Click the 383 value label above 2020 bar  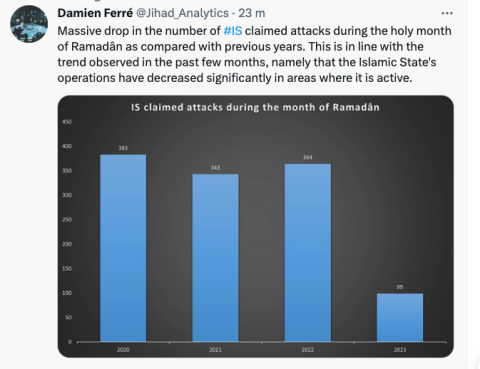123,148
